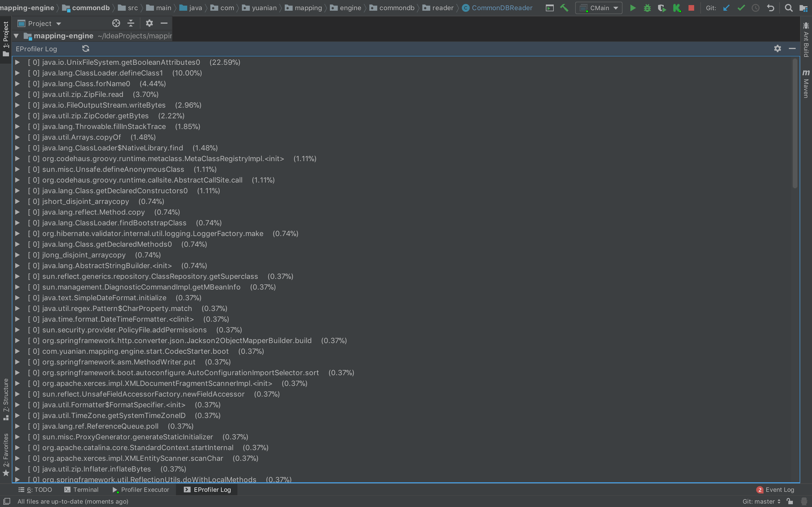Update project from Git (blue arrow)
The image size is (812, 507).
tap(727, 8)
